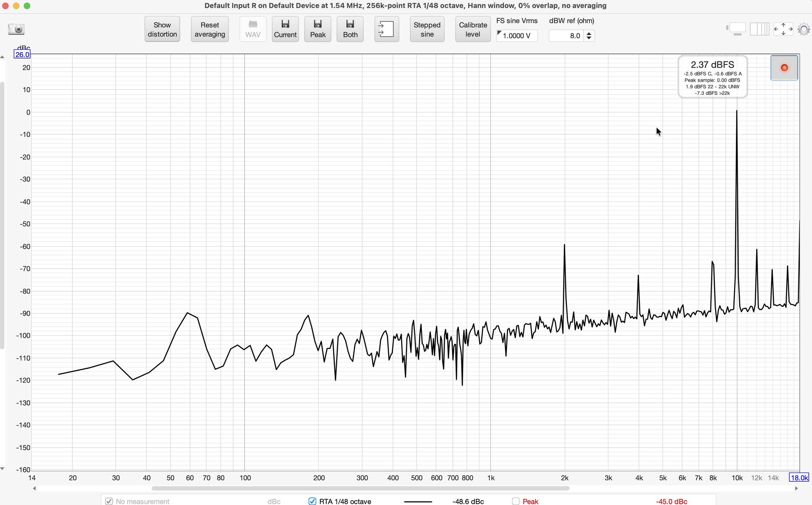This screenshot has width=812, height=505.
Task: Save peak trace with Peak button
Action: pyautogui.click(x=317, y=29)
